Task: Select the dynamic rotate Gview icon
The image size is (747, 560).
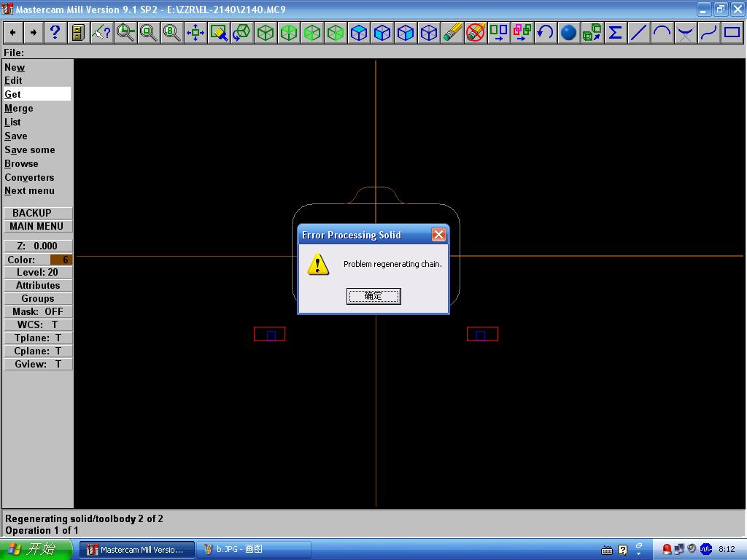Action: (241, 33)
